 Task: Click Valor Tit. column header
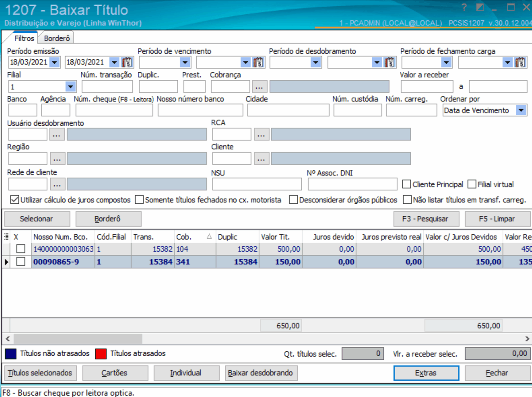[281, 237]
